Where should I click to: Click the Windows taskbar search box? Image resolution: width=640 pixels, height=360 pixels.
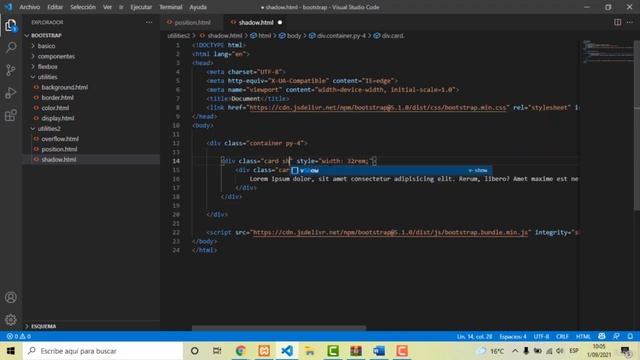tap(103, 351)
